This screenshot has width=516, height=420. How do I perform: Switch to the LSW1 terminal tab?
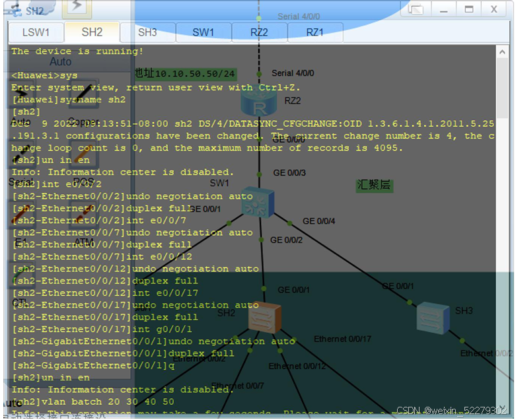(x=36, y=32)
